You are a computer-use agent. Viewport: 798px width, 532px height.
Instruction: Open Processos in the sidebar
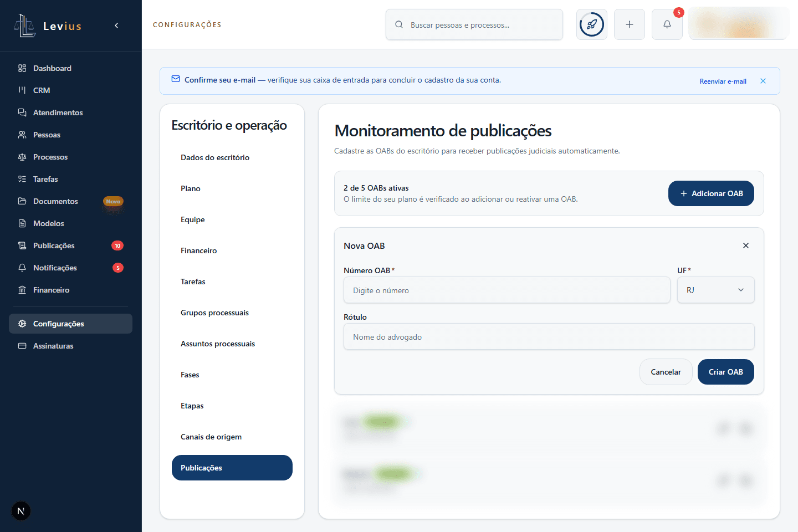[x=71, y=157]
